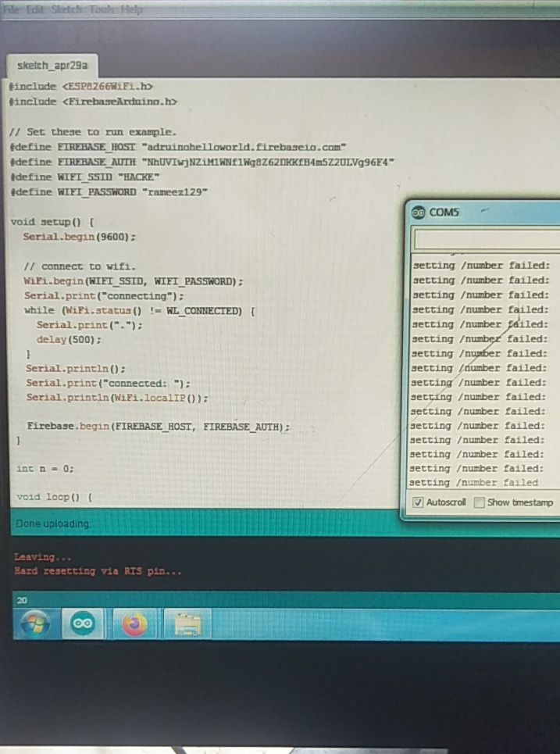Screen dimensions: 560x754
Task: Click the "connect to wifi" comment
Action: point(80,266)
